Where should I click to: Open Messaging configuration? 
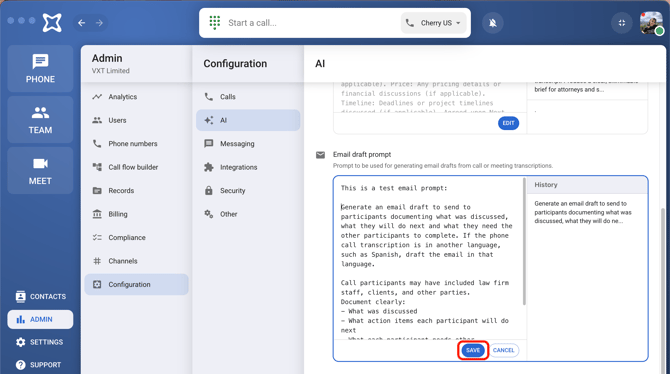(248, 144)
